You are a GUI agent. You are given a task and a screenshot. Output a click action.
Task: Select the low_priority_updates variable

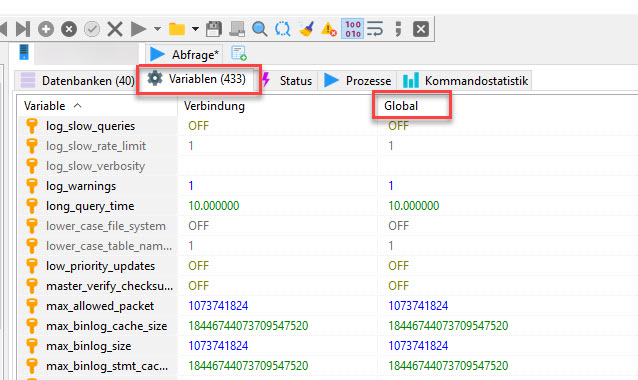101,266
